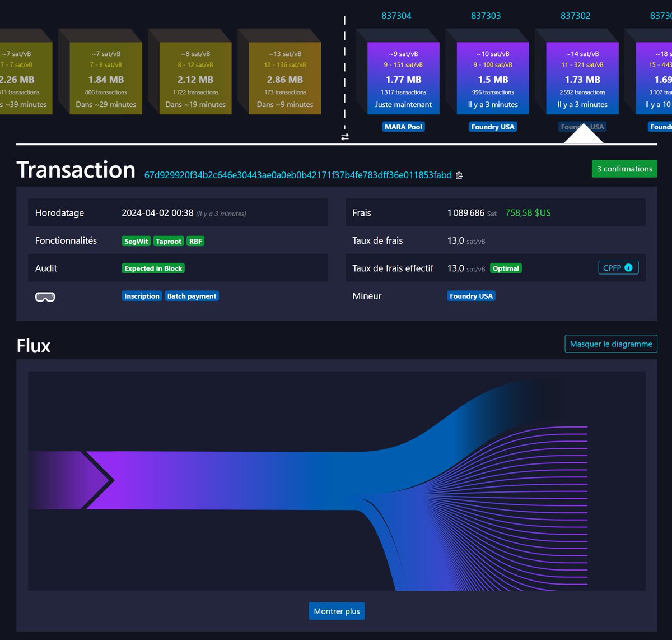Click the SegWit feature badge
Image resolution: width=672 pixels, height=640 pixels.
(x=136, y=241)
